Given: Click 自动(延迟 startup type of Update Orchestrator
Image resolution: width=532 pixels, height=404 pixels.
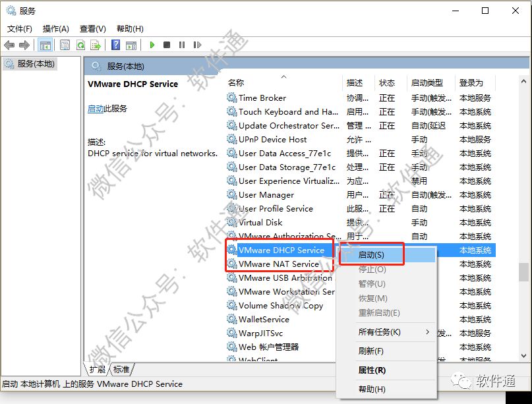Looking at the screenshot, I should (x=429, y=126).
